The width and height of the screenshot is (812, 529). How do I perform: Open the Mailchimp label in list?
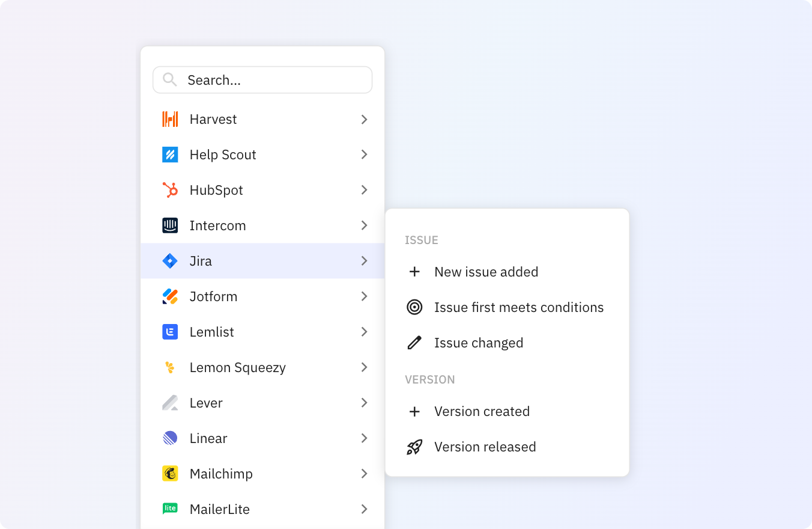coord(221,474)
